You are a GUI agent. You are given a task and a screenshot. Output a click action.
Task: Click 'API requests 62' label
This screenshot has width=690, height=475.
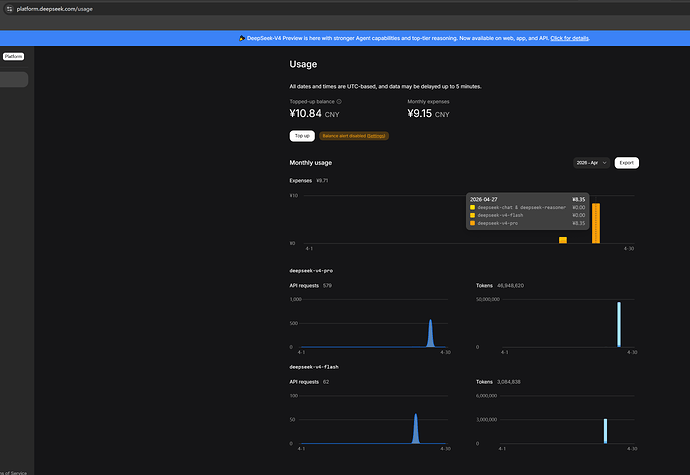tap(309, 382)
